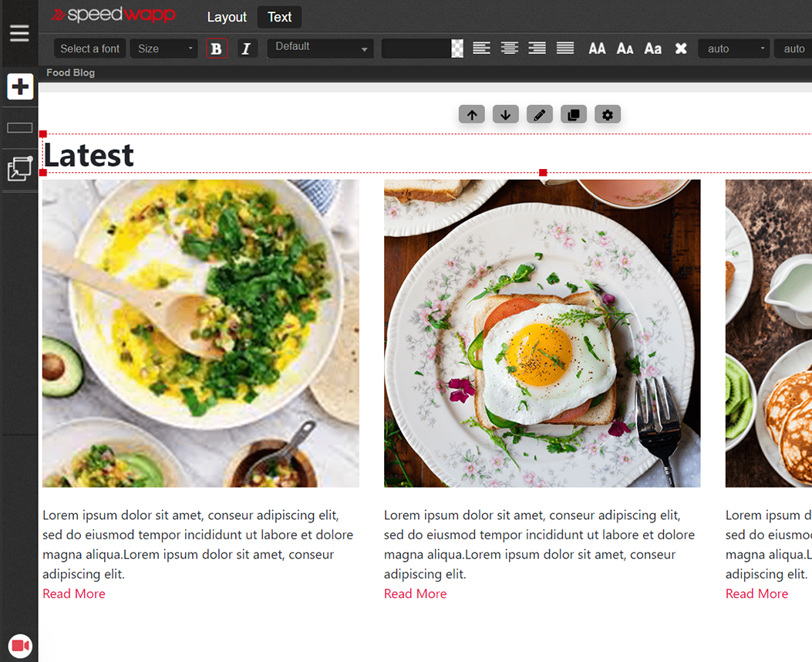Click the red video record icon

(x=20, y=646)
